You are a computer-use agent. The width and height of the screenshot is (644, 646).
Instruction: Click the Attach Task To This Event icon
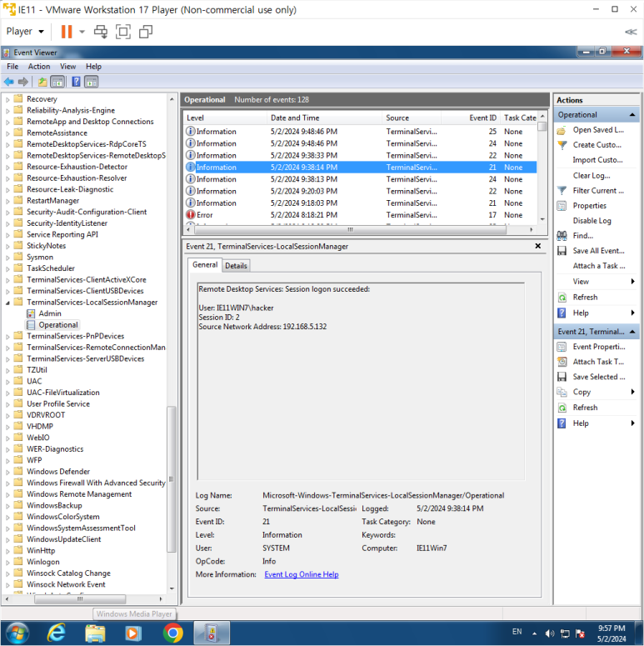pyautogui.click(x=562, y=361)
